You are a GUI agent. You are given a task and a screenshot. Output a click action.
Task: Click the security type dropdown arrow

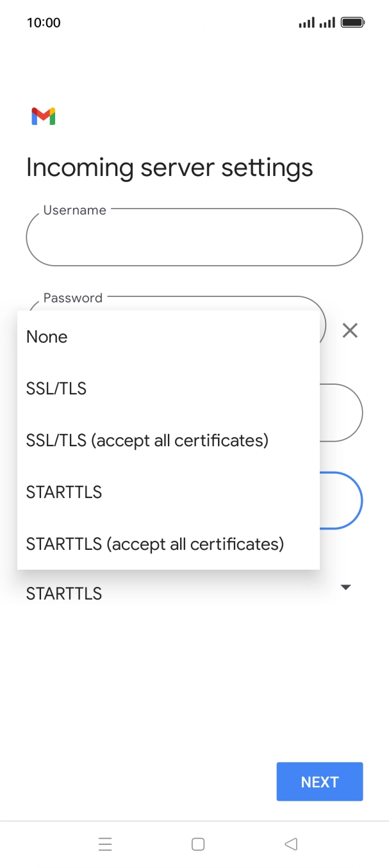tap(345, 587)
